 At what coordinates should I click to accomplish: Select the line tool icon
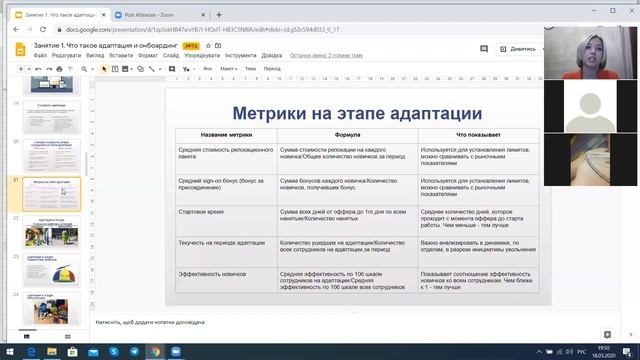(x=152, y=69)
